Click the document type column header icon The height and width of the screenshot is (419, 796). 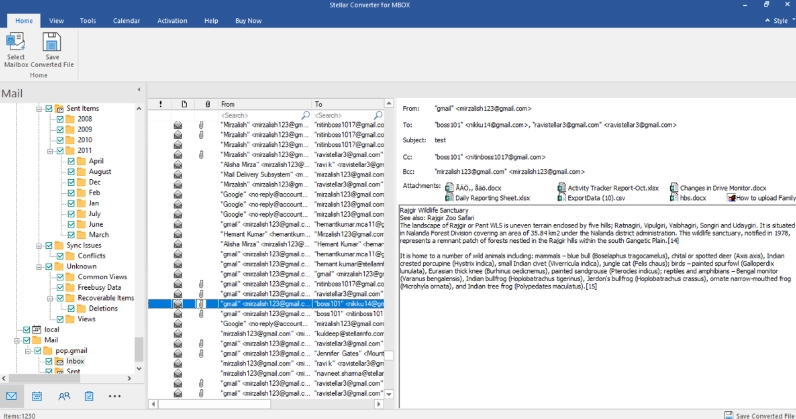184,104
